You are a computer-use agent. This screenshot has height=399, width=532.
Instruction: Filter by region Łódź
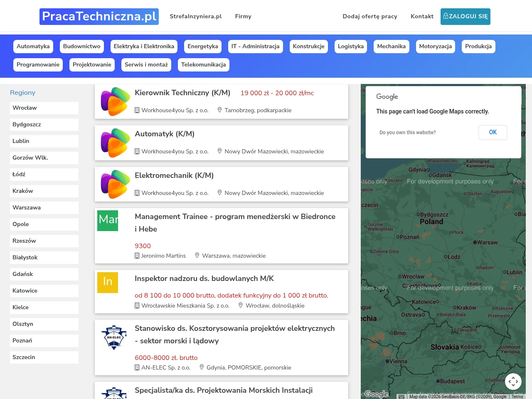pos(44,175)
